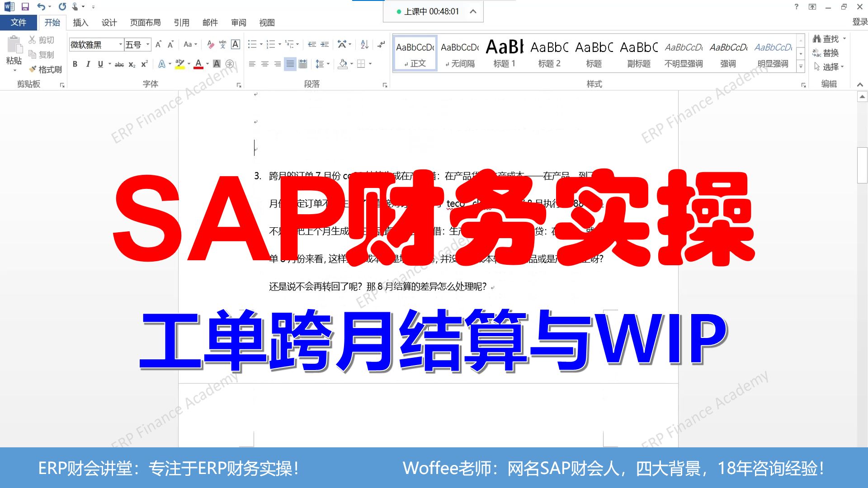868x488 pixels.
Task: Apply the 标题 1 style
Action: pyautogui.click(x=505, y=53)
